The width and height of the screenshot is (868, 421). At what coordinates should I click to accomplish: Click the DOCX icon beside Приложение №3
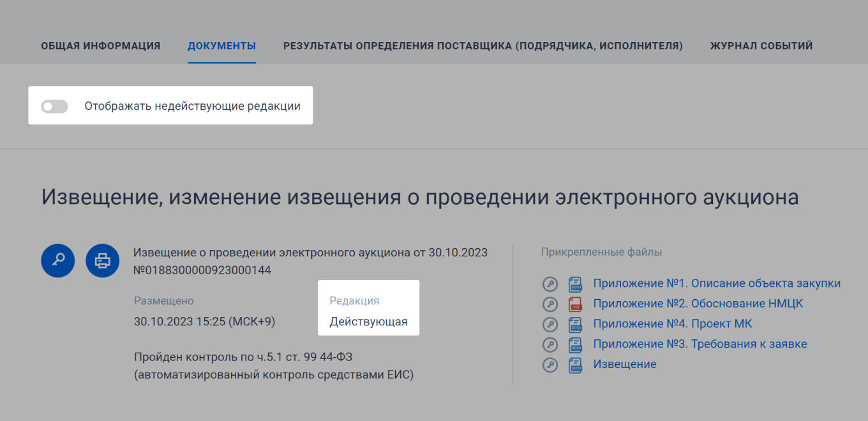tap(574, 344)
